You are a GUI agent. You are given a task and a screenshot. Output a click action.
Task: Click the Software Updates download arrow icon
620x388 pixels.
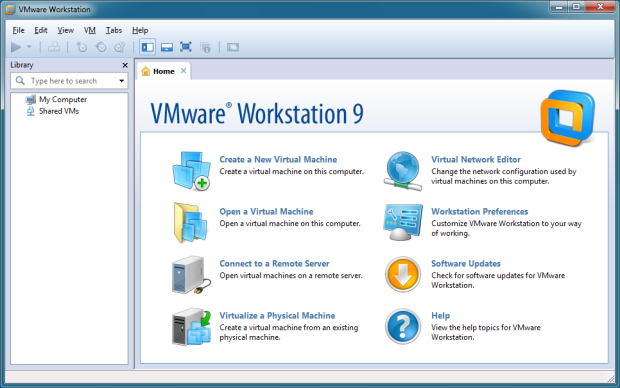[403, 274]
